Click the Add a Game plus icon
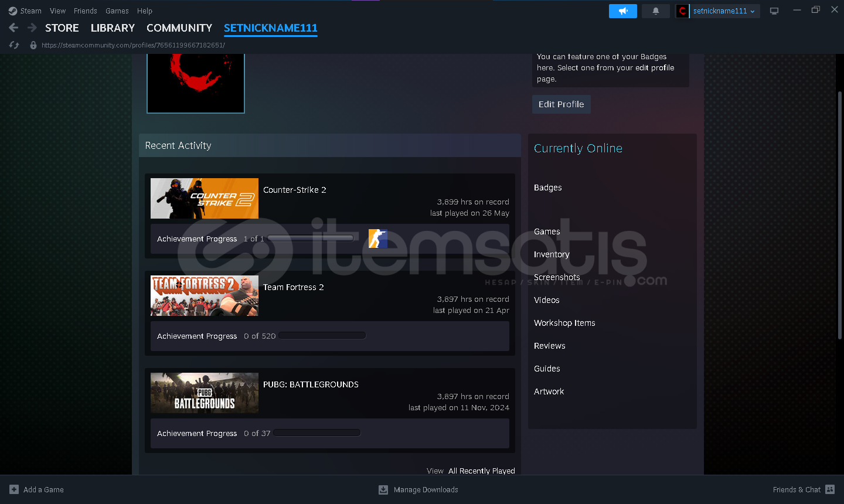Image resolution: width=844 pixels, height=504 pixels. (14, 490)
